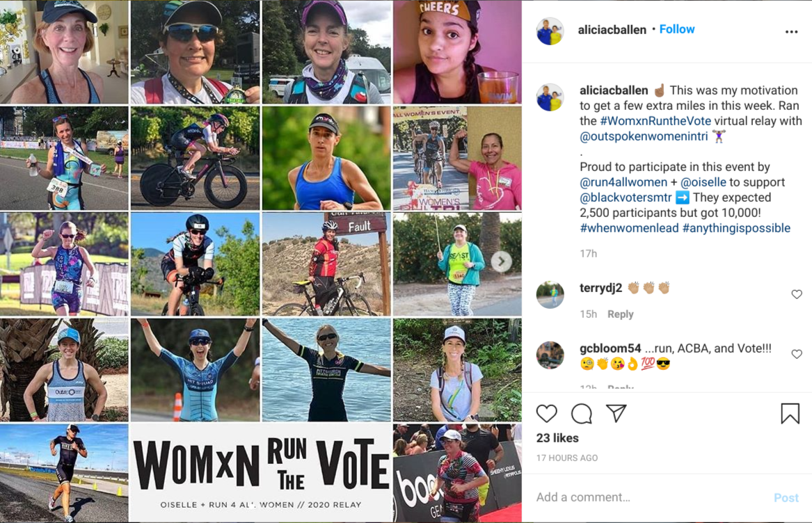Like terrydj2's comment
Image resolution: width=812 pixels, height=523 pixels.
pos(797,294)
